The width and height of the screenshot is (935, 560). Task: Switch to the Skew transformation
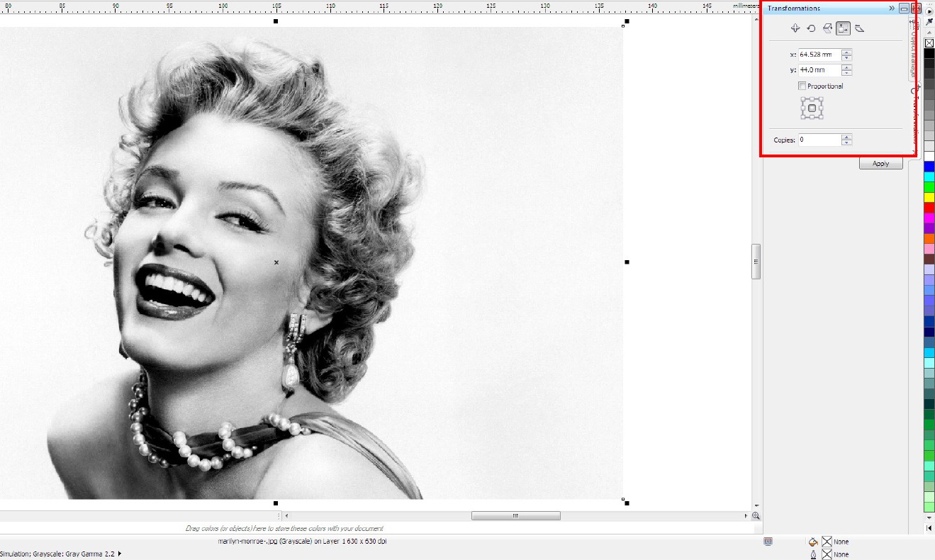(x=859, y=28)
